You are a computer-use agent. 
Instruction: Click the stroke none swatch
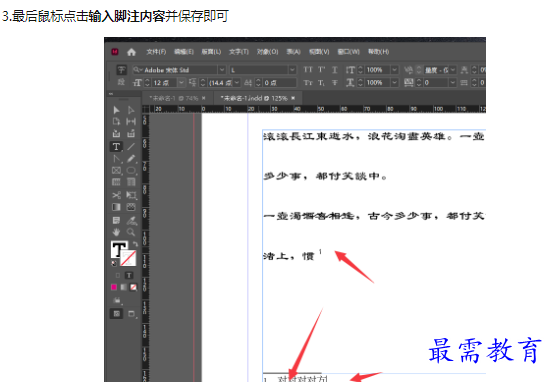tap(128, 258)
